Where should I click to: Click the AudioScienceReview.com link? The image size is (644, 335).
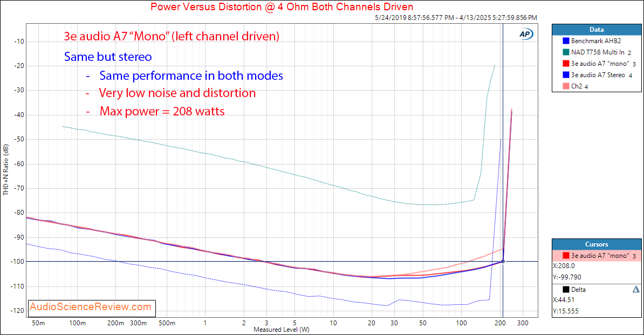(91, 307)
